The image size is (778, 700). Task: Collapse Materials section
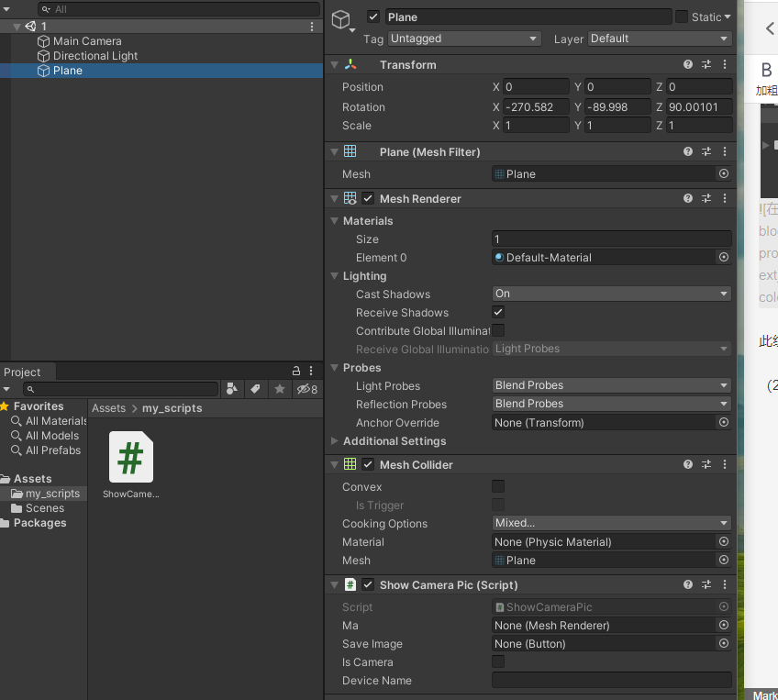pyautogui.click(x=335, y=221)
